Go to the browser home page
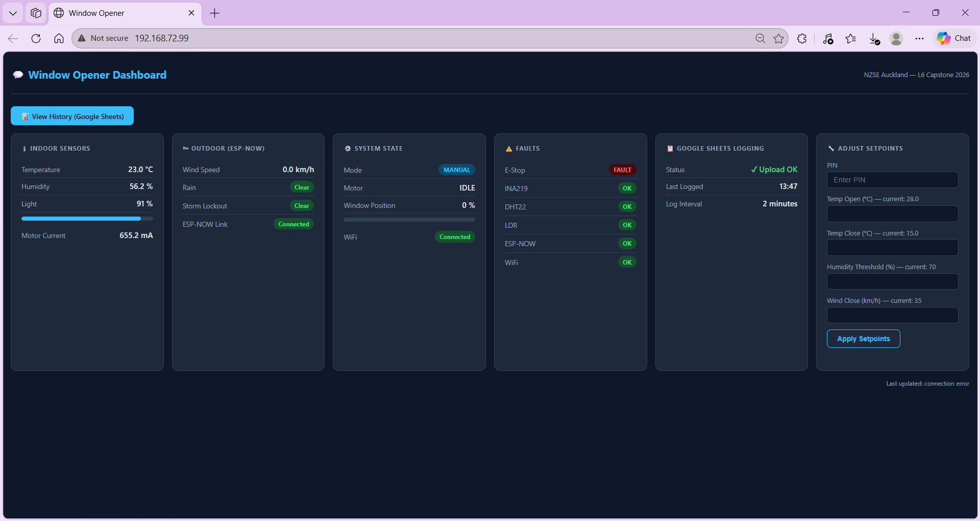The width and height of the screenshot is (980, 521). coord(59,38)
